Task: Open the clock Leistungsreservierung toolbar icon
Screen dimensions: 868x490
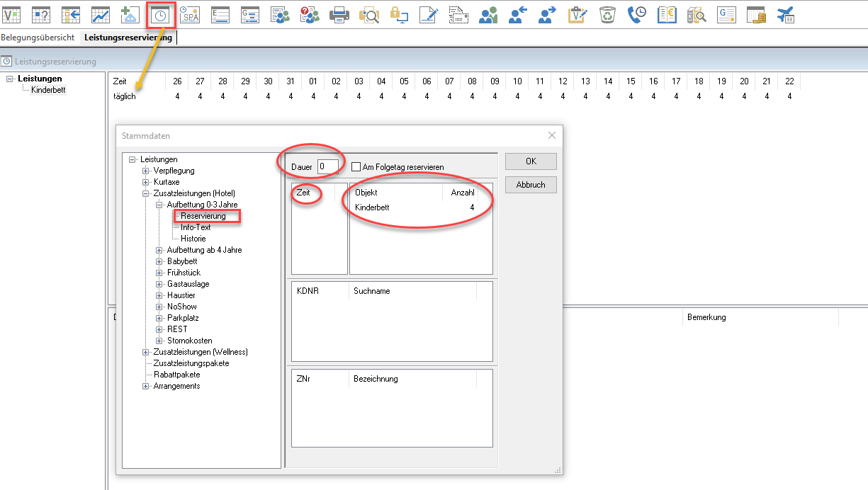Action: pos(161,15)
